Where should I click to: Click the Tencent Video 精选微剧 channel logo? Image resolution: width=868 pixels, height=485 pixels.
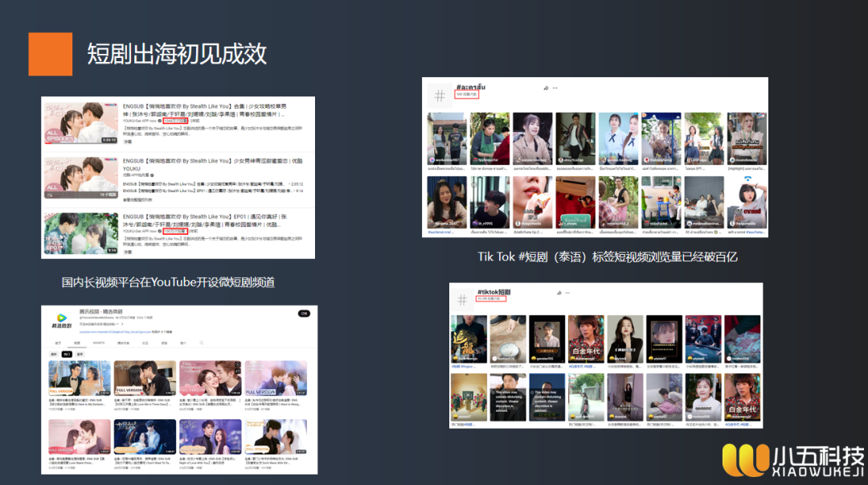61,320
